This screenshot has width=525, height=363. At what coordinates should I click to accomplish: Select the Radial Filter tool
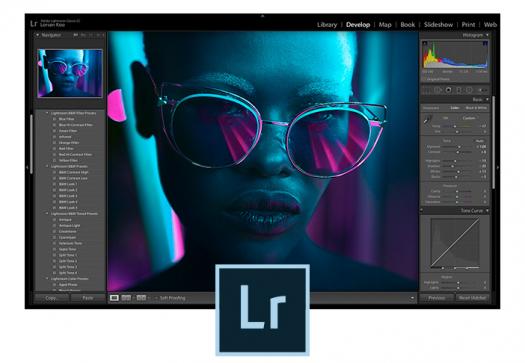(x=469, y=90)
